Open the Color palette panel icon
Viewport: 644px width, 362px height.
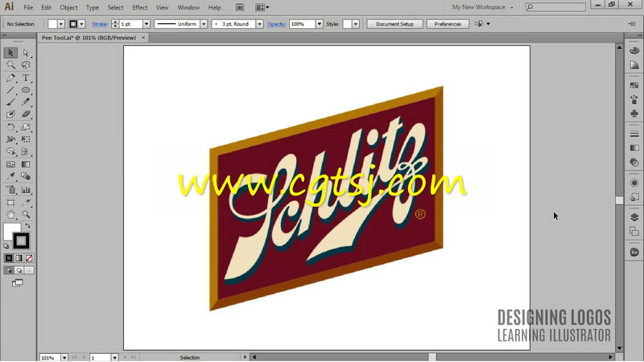click(x=634, y=51)
